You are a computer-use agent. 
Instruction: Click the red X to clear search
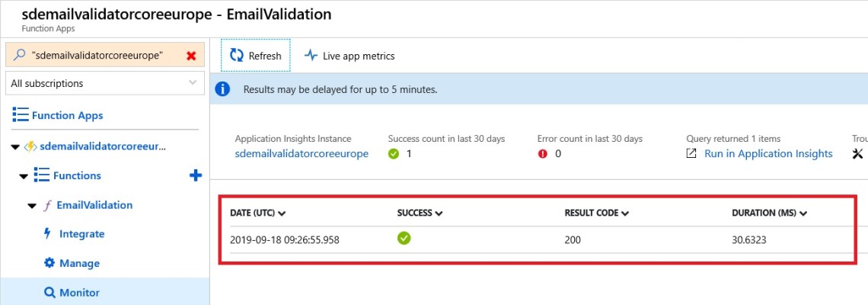191,56
